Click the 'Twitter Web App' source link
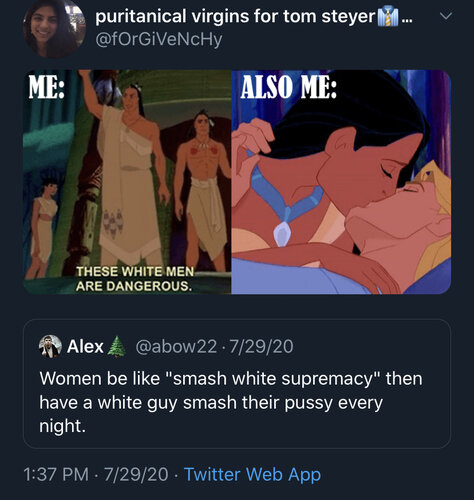474x500 pixels. (x=252, y=474)
